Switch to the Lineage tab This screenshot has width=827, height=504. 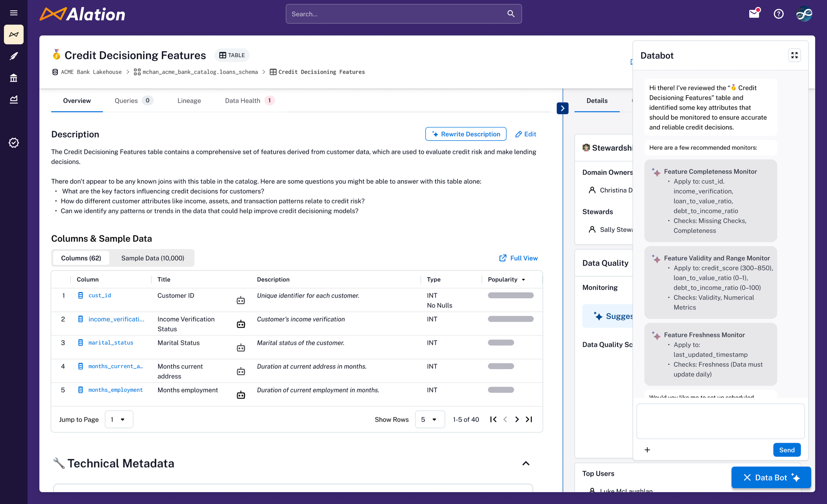189,101
